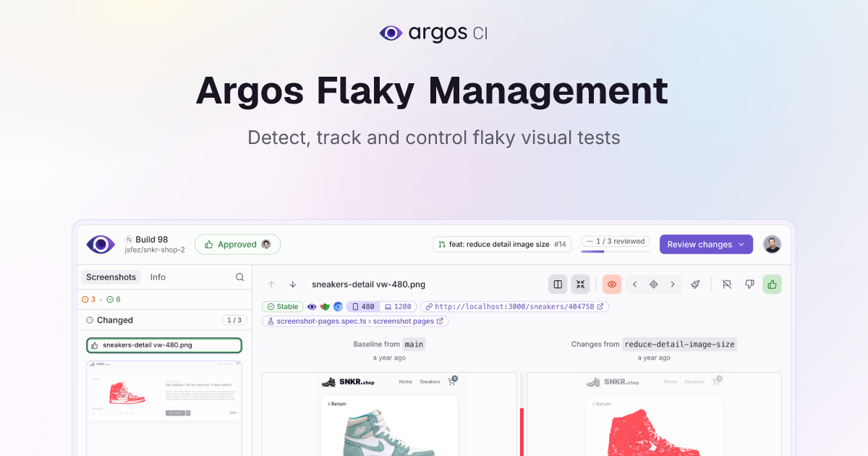Viewport: 868px width, 456px height.
Task: Click the red diff scrollbar marker between screenshots
Action: [x=522, y=432]
